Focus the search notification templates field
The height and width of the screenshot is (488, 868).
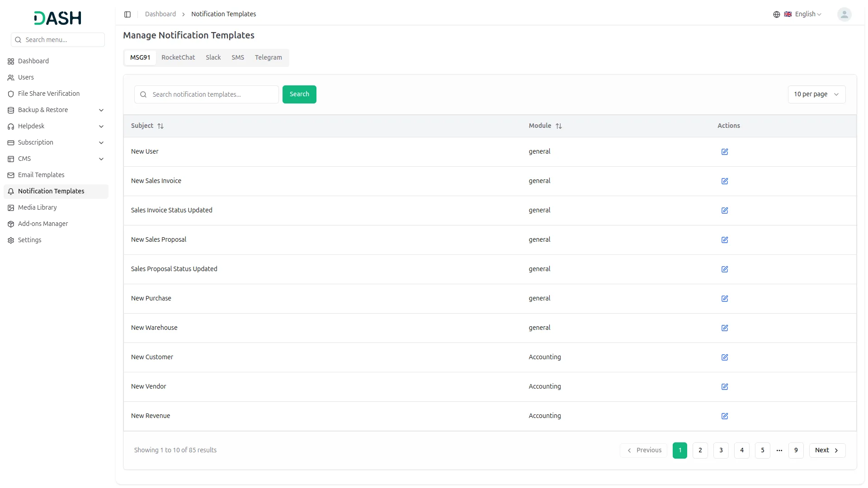click(212, 94)
